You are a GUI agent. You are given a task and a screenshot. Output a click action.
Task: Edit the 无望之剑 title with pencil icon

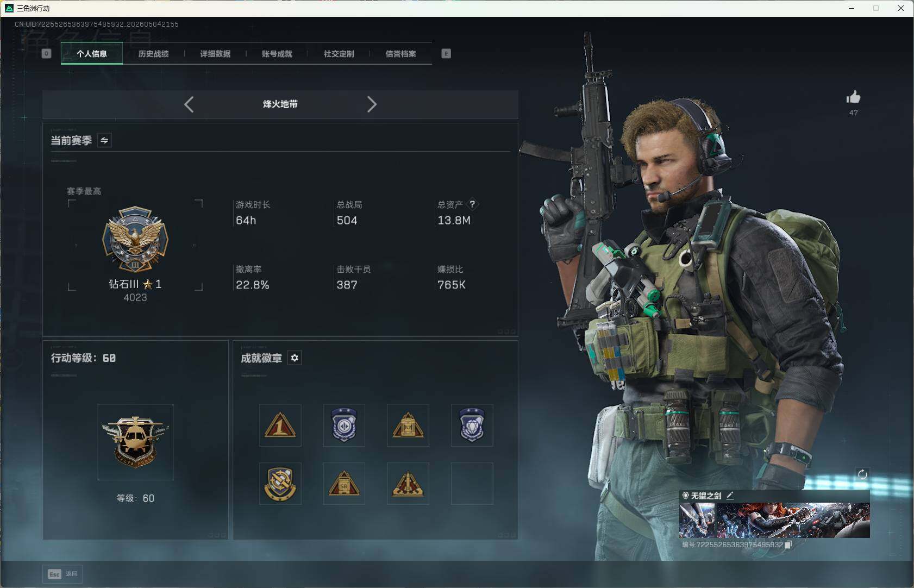730,495
